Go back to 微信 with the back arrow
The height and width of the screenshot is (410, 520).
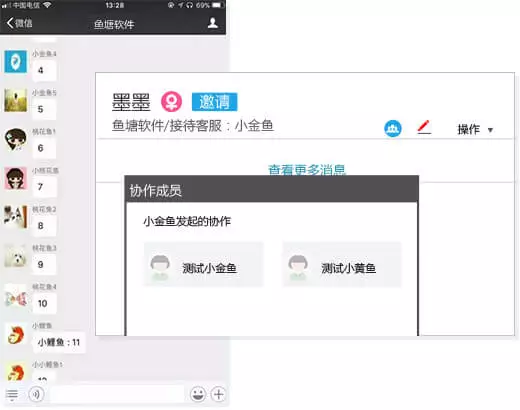(19, 23)
